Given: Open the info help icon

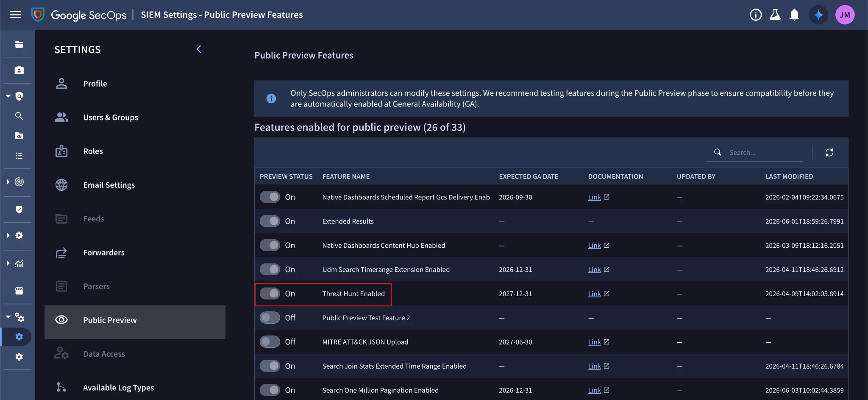Looking at the screenshot, I should 756,15.
